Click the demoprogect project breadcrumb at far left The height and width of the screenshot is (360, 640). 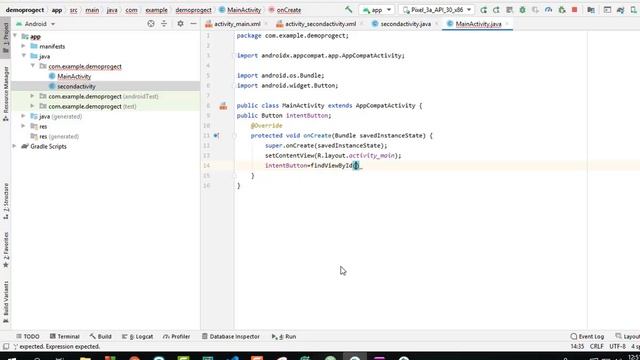[x=25, y=10]
